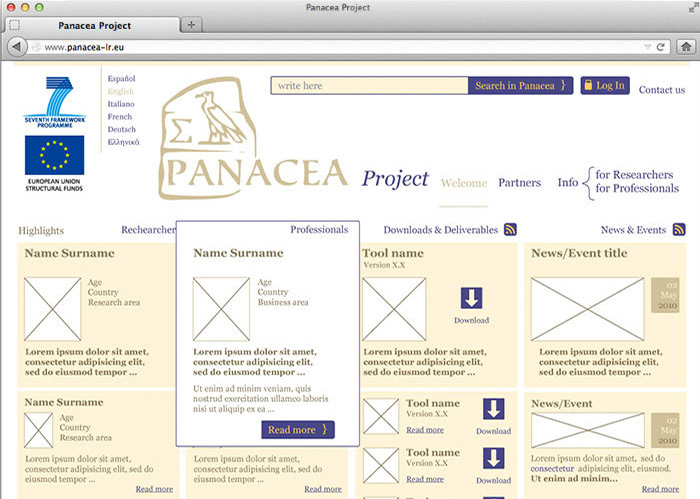Click the Search in Panacea button
Screen dimensions: 700x499
[x=520, y=86]
